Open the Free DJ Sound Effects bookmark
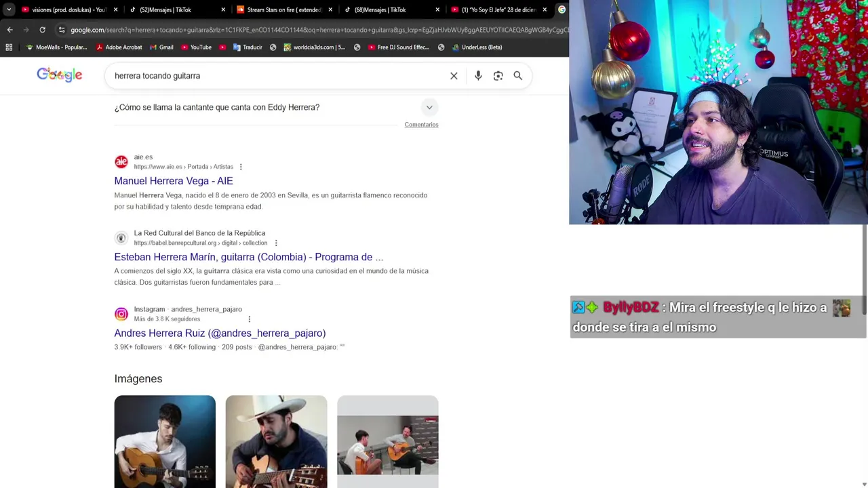Screen dimensions: 868x488 399,47
